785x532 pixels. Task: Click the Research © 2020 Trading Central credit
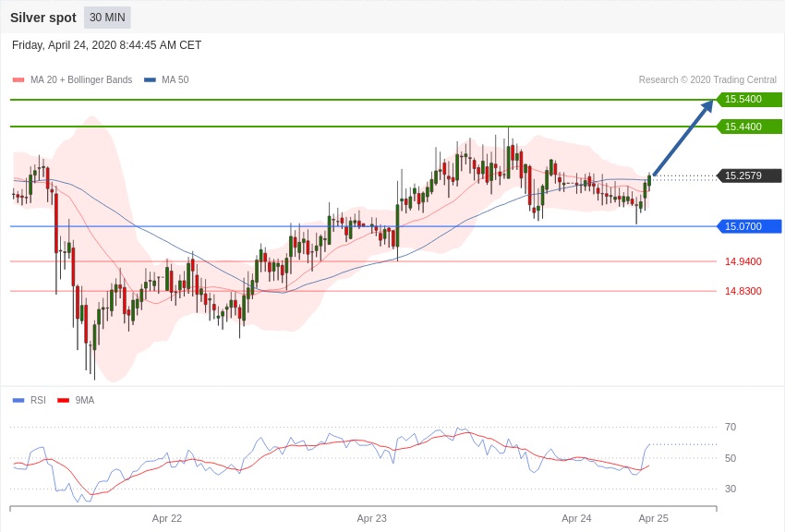pos(707,79)
